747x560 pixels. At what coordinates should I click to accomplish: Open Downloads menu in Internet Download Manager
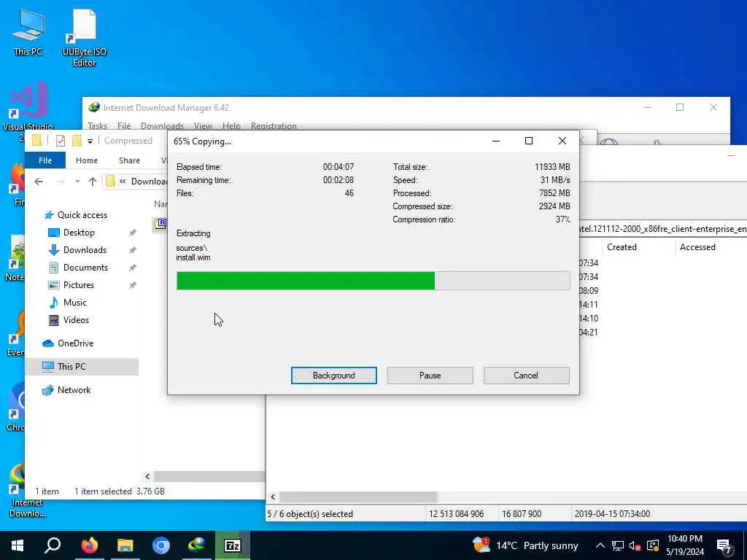click(x=163, y=125)
